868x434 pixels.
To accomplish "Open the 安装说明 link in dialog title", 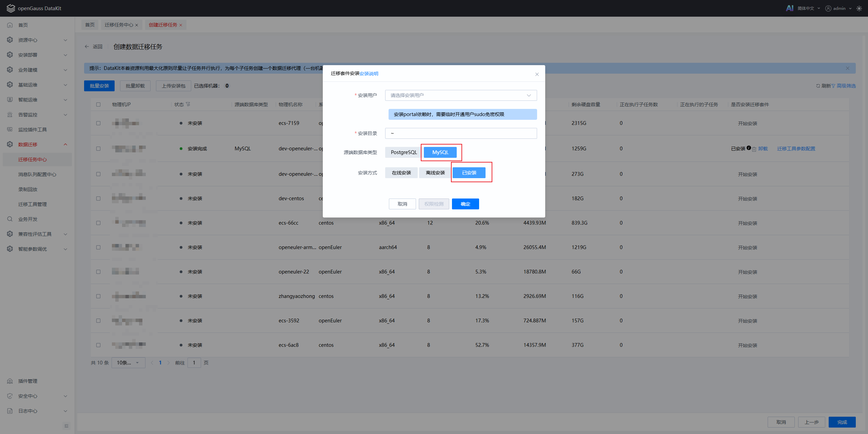I will coord(369,74).
